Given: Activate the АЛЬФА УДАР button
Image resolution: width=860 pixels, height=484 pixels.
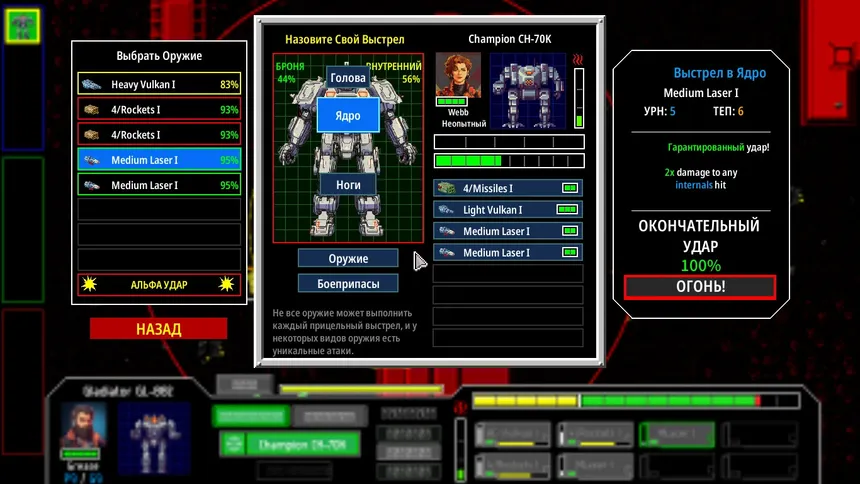Looking at the screenshot, I should [159, 285].
